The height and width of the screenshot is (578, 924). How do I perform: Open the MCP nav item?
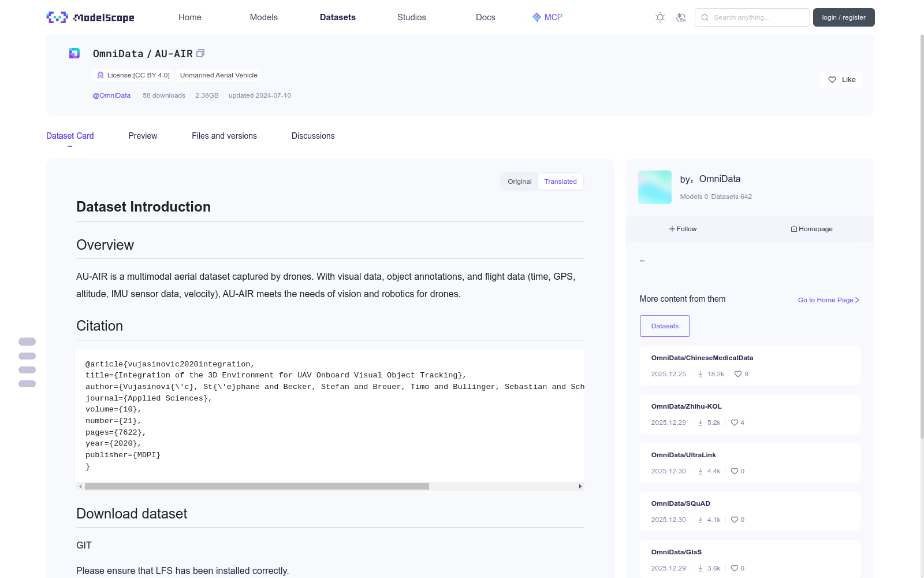pyautogui.click(x=547, y=17)
